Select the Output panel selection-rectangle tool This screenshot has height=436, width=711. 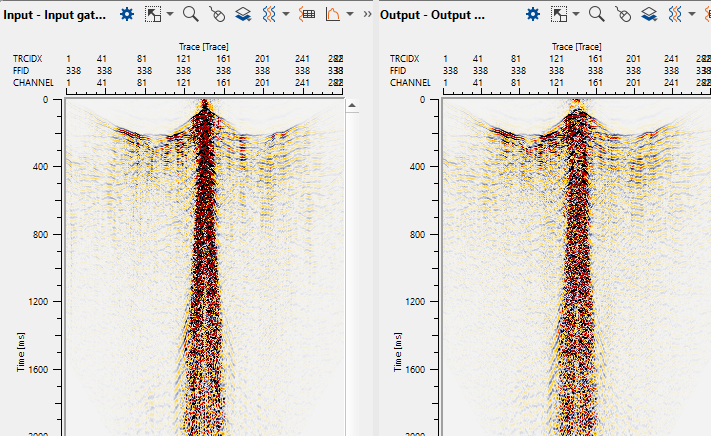click(x=560, y=14)
